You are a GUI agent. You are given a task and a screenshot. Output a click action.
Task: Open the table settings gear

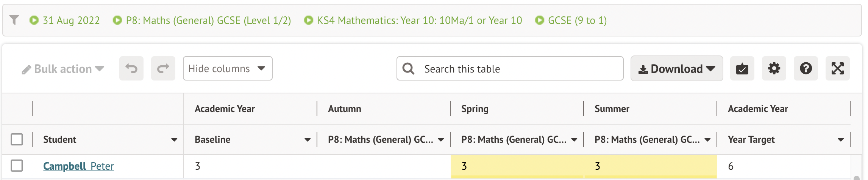point(774,69)
